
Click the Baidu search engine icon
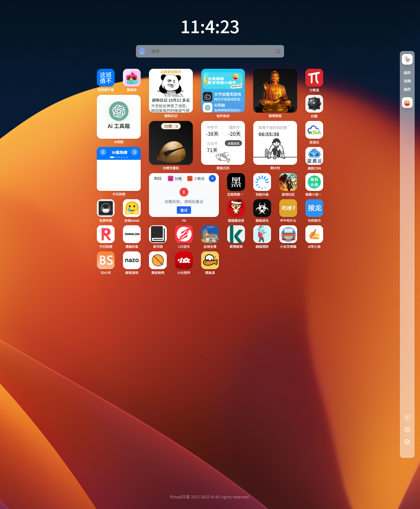[142, 51]
